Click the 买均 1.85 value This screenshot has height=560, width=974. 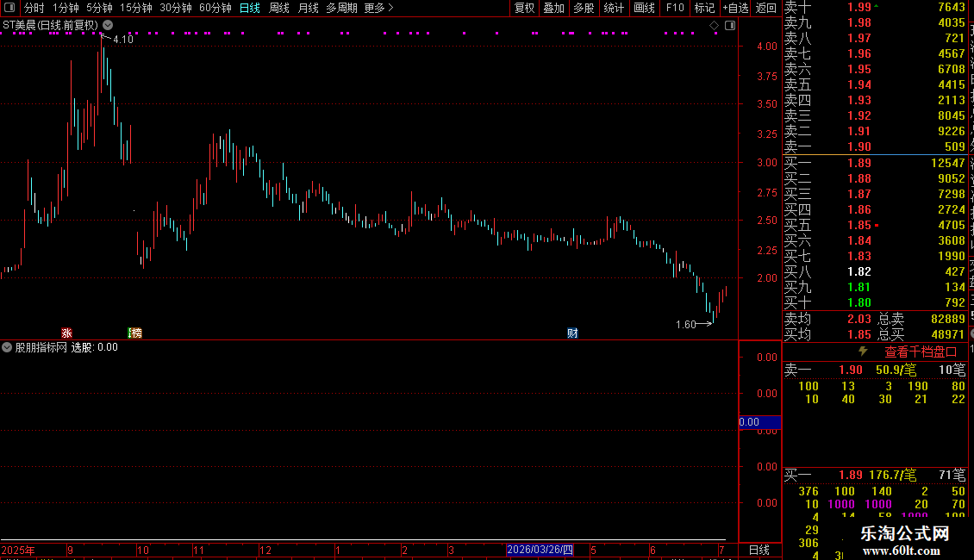(859, 334)
